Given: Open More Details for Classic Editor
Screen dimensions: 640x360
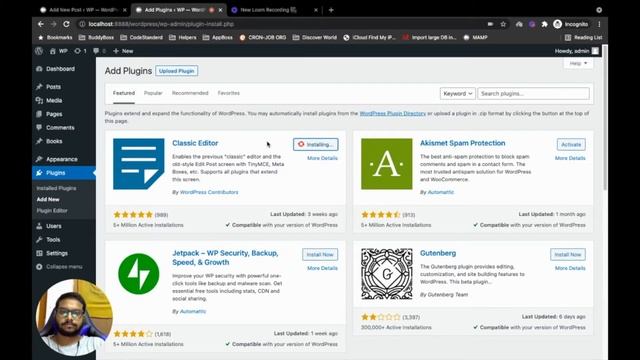Looking at the screenshot, I should 322,158.
